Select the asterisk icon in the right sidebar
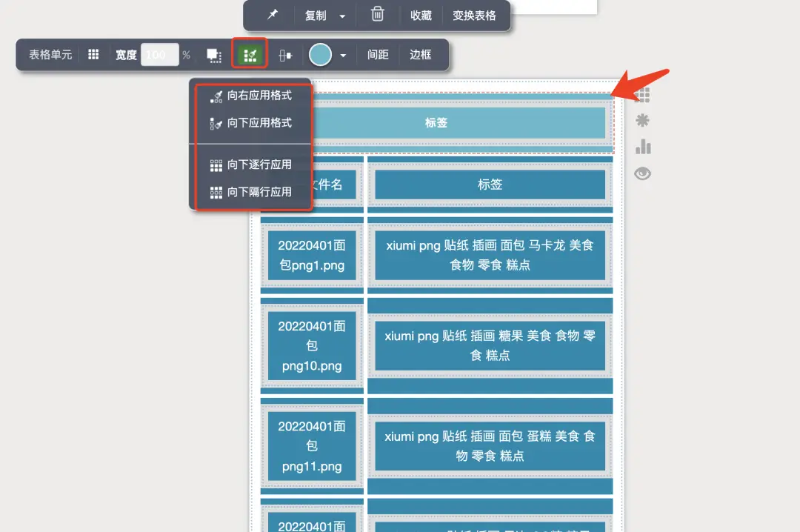The width and height of the screenshot is (800, 532). pyautogui.click(x=642, y=120)
